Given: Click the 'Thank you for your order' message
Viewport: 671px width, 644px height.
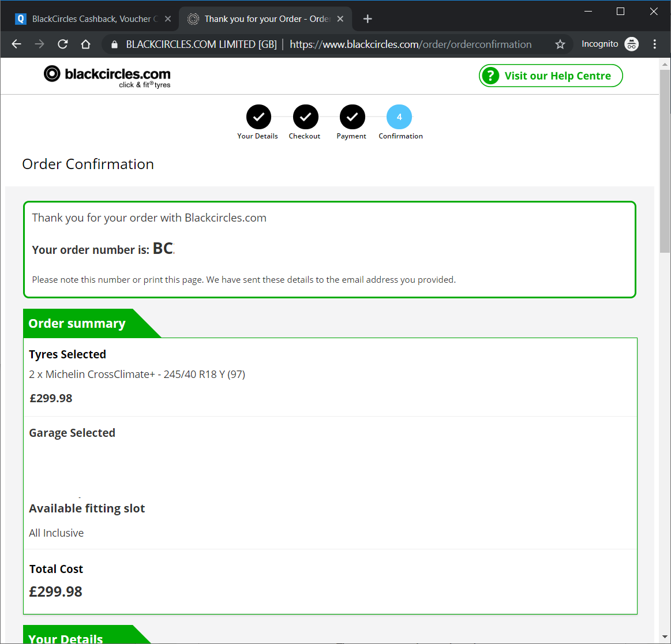Looking at the screenshot, I should (x=149, y=218).
